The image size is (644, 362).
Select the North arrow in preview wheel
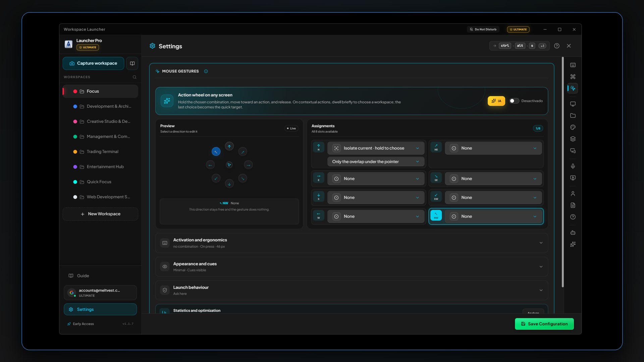click(x=229, y=146)
